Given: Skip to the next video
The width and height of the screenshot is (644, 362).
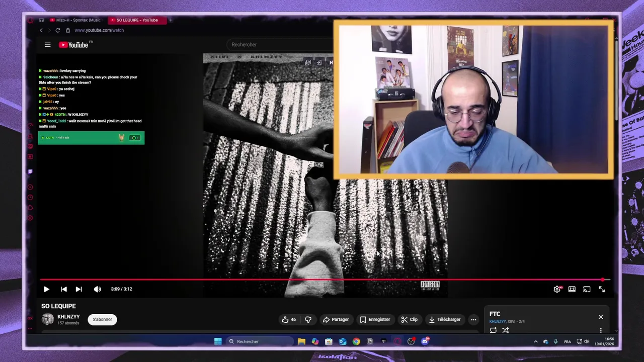Looking at the screenshot, I should coord(78,289).
